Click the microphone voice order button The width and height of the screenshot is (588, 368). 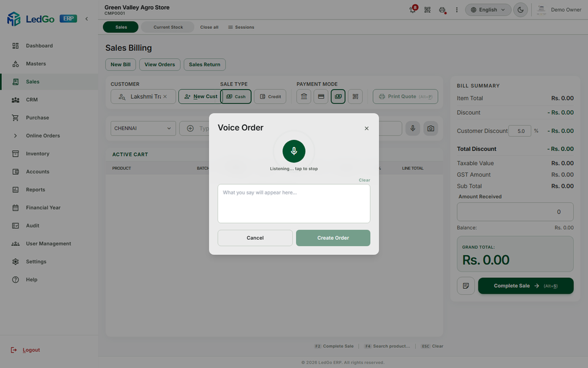point(412,128)
